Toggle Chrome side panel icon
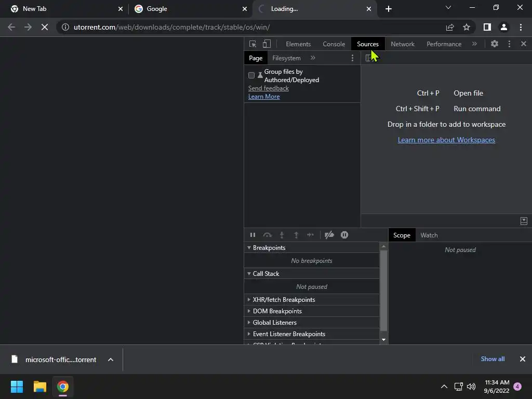The image size is (532, 399). coord(487,27)
